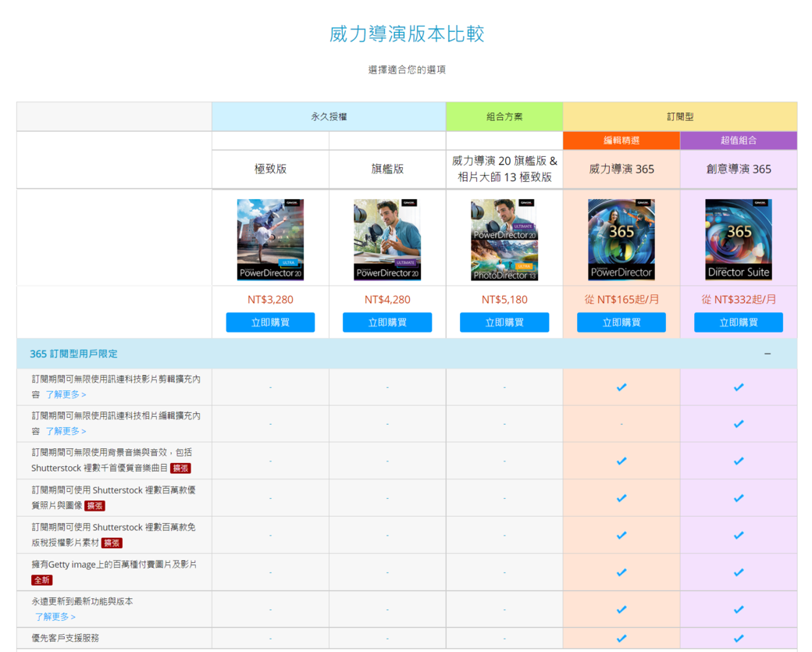The height and width of the screenshot is (652, 812).
Task: Click 創意導演 365 checkmark for Getty image
Action: pos(739,572)
